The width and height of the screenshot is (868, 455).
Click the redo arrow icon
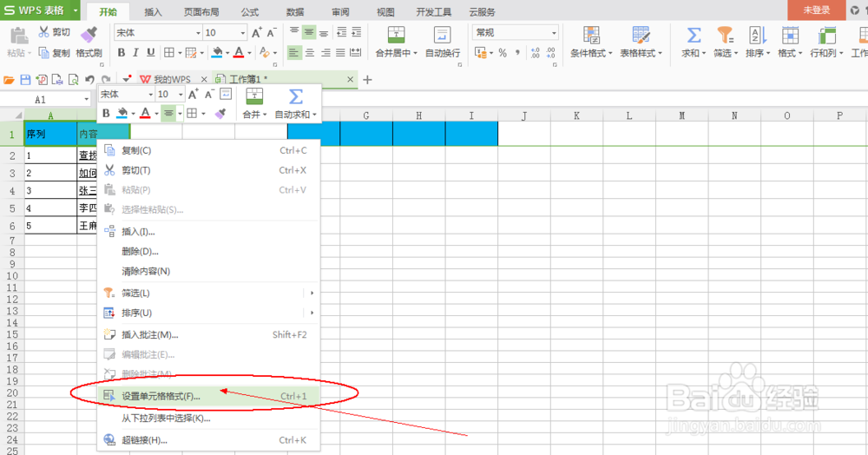[106, 80]
